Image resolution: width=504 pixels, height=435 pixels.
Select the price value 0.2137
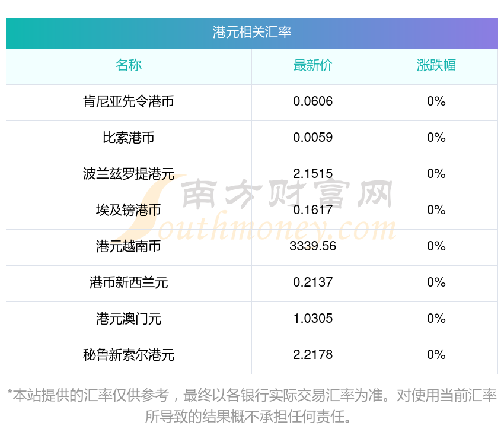pyautogui.click(x=312, y=282)
